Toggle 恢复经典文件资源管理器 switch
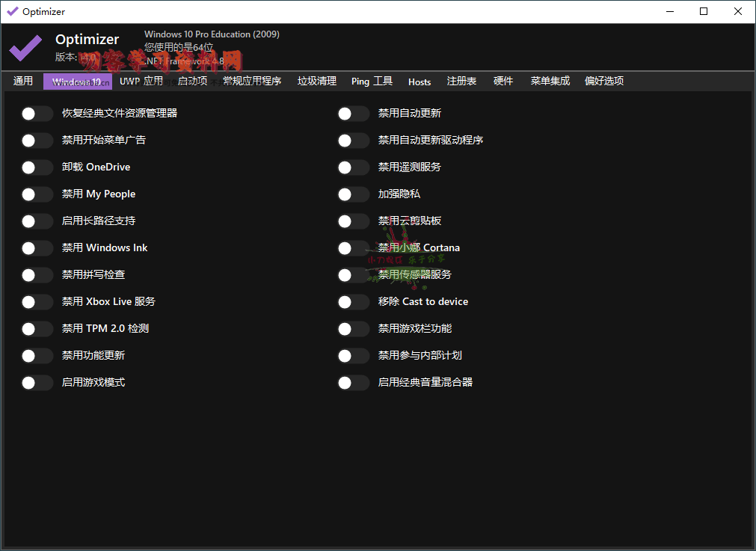The width and height of the screenshot is (756, 551). pyautogui.click(x=37, y=114)
